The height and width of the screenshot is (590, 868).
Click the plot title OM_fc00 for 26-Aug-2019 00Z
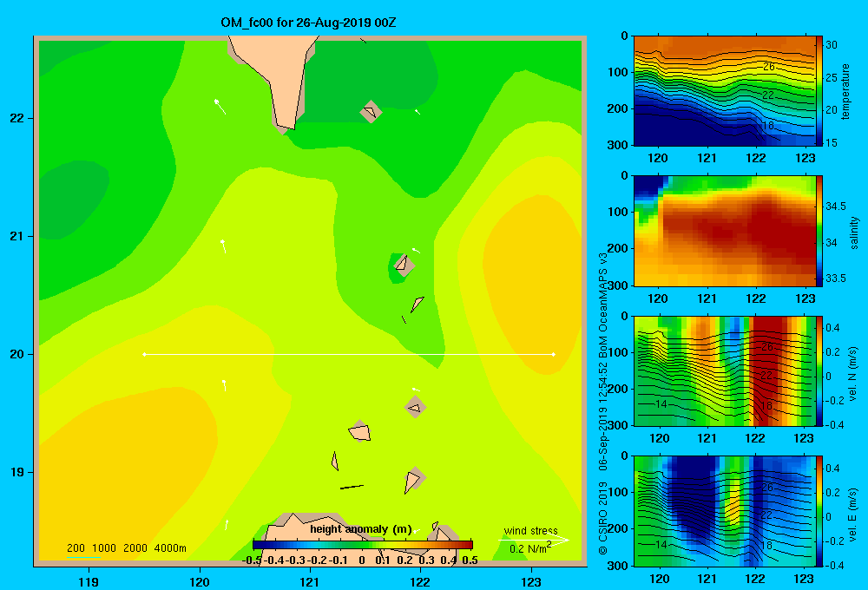pyautogui.click(x=308, y=23)
